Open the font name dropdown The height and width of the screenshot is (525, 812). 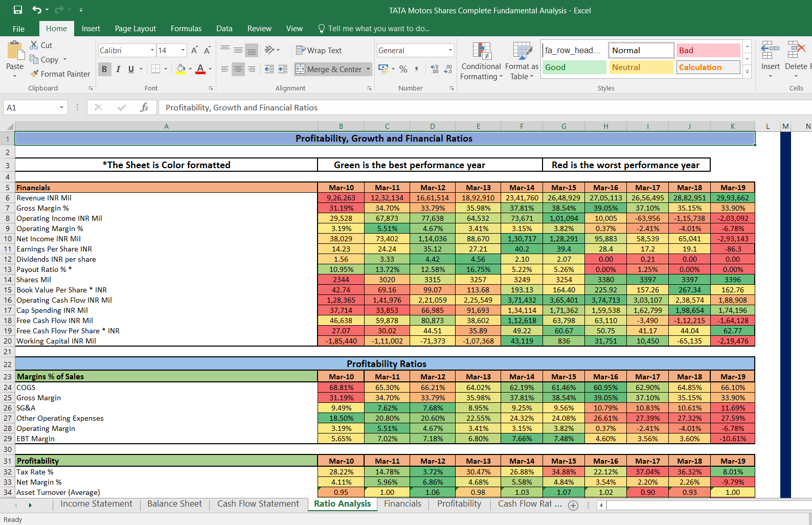click(x=152, y=50)
